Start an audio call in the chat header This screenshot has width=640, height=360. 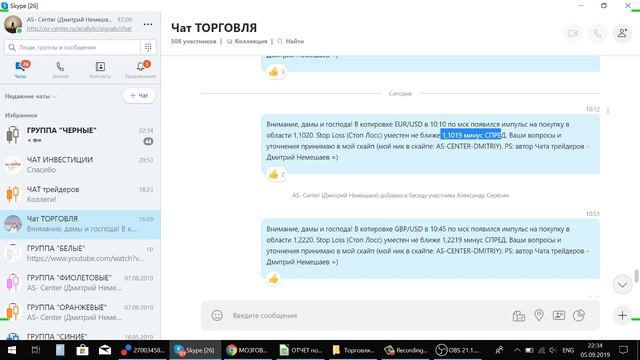(x=597, y=33)
